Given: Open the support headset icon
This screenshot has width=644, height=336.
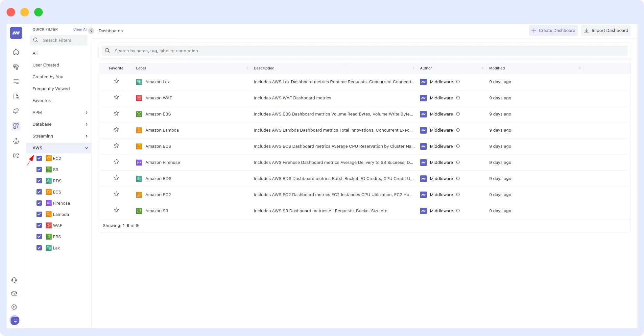Looking at the screenshot, I should [14, 280].
